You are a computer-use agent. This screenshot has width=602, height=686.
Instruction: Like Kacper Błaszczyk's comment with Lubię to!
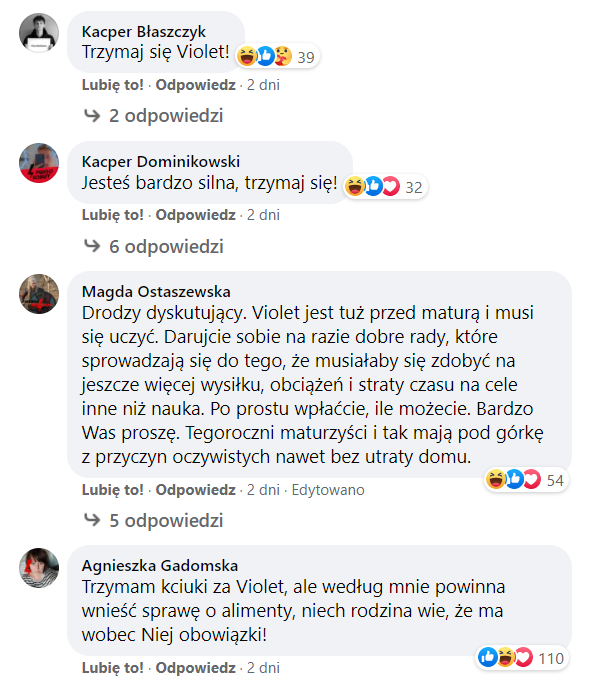pyautogui.click(x=112, y=85)
